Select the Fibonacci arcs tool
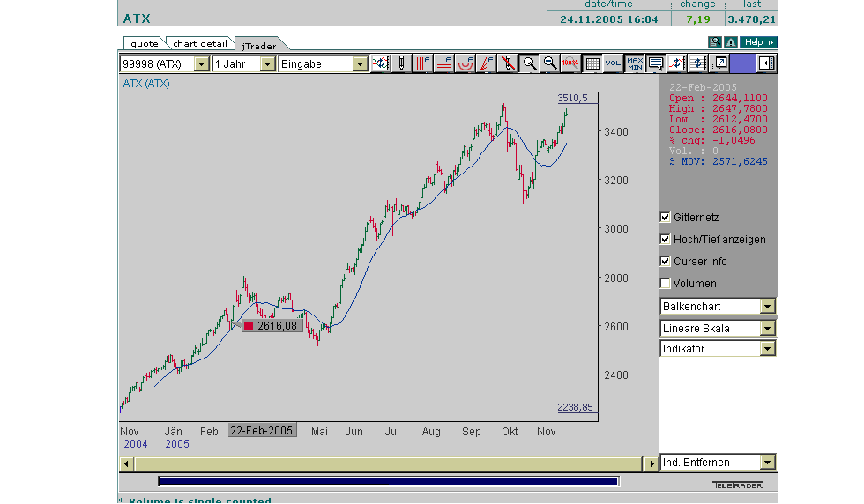Image resolution: width=864 pixels, height=504 pixels. click(x=466, y=63)
